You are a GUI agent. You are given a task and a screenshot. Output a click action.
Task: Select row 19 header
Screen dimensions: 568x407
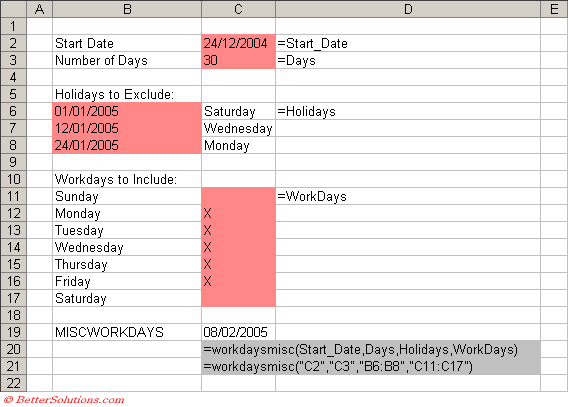(x=13, y=332)
